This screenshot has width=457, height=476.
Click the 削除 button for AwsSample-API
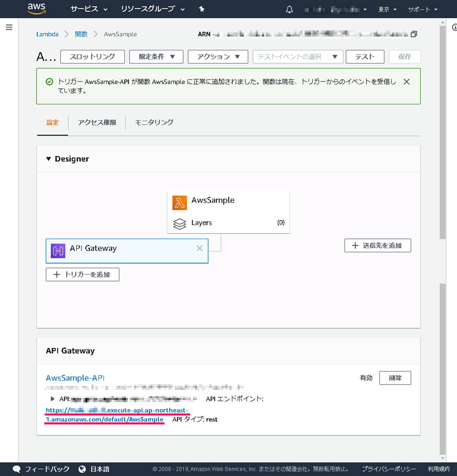pos(395,378)
